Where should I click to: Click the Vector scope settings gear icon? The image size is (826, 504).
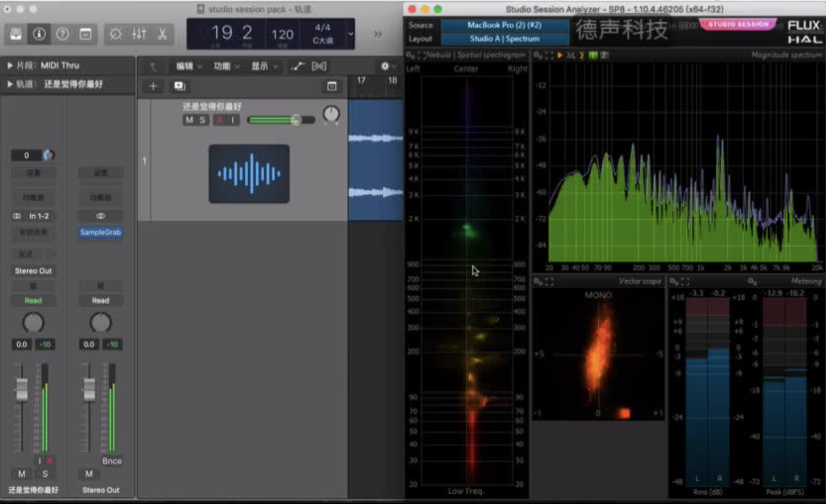(537, 282)
